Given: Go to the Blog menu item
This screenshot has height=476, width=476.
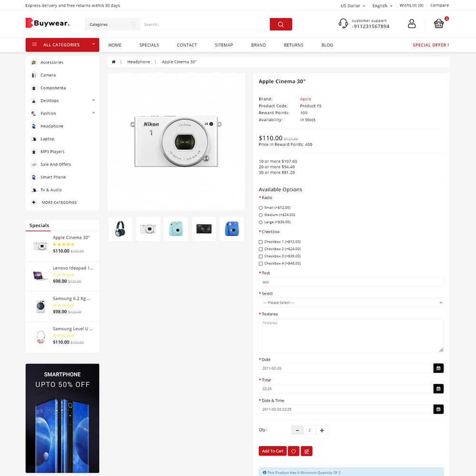Looking at the screenshot, I should (327, 45).
